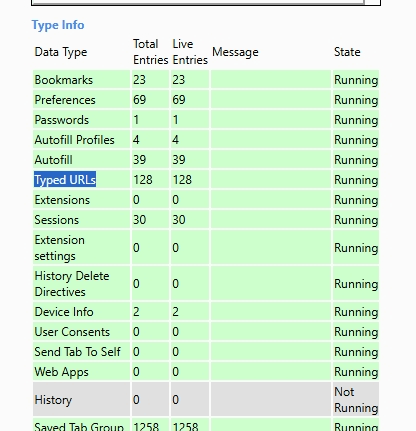Viewport: 416px width, 431px height.
Task: Click the Preferences data type cell
Action: click(x=81, y=100)
